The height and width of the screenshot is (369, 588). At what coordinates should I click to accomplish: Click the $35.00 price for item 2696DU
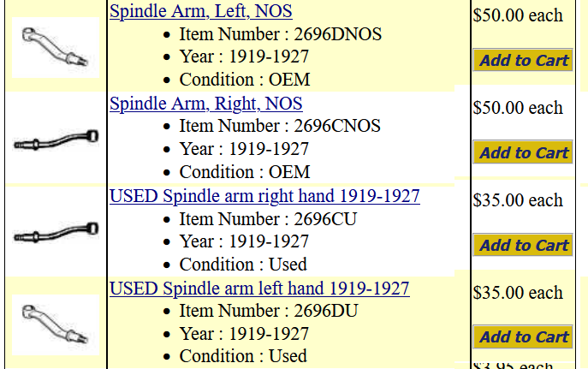pyautogui.click(x=518, y=293)
